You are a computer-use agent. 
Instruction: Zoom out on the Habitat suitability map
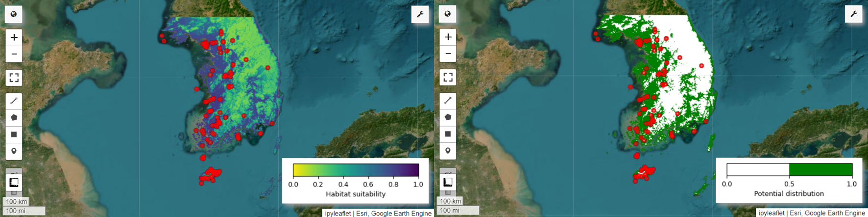(x=14, y=54)
